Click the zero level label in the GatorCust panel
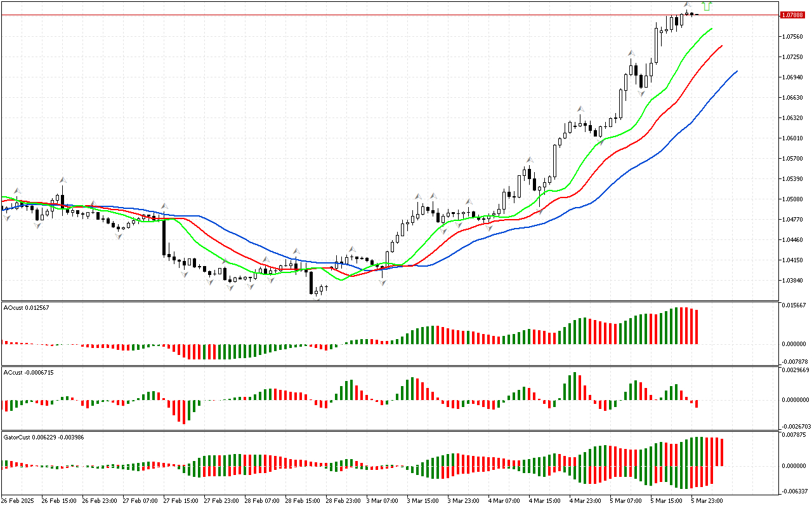 click(x=796, y=466)
